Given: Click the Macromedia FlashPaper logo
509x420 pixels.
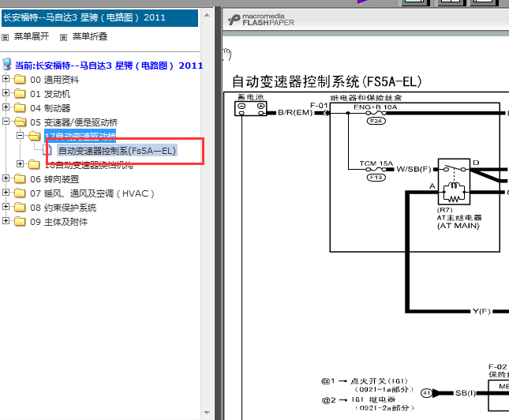Looking at the screenshot, I should [x=260, y=20].
